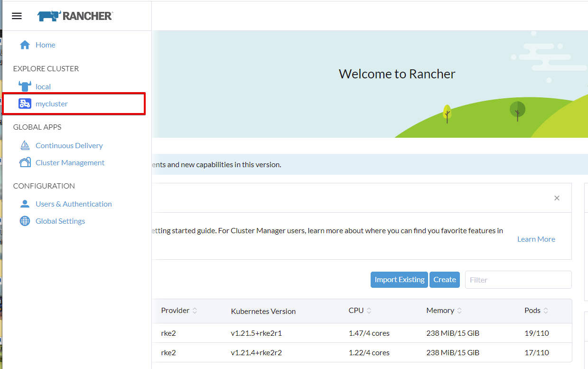Click the Create cluster button
Image resolution: width=588 pixels, height=369 pixels.
pos(445,280)
